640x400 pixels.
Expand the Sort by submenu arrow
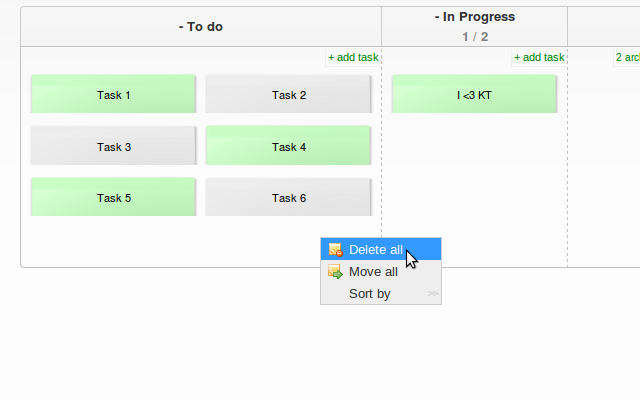(x=432, y=294)
